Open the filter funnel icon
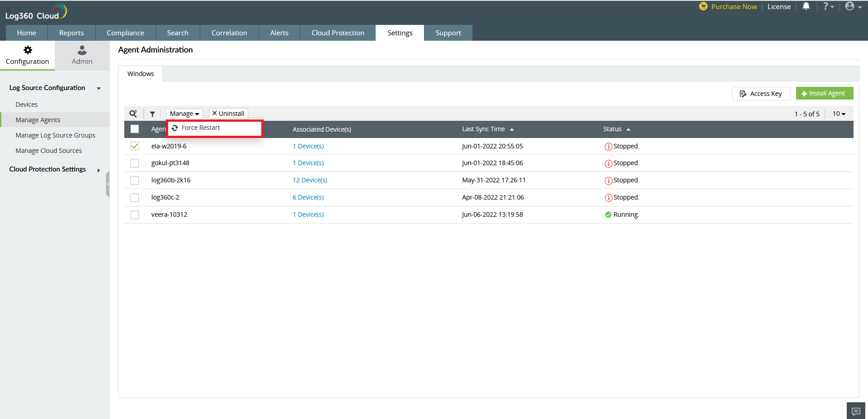This screenshot has width=868, height=419. coord(152,114)
